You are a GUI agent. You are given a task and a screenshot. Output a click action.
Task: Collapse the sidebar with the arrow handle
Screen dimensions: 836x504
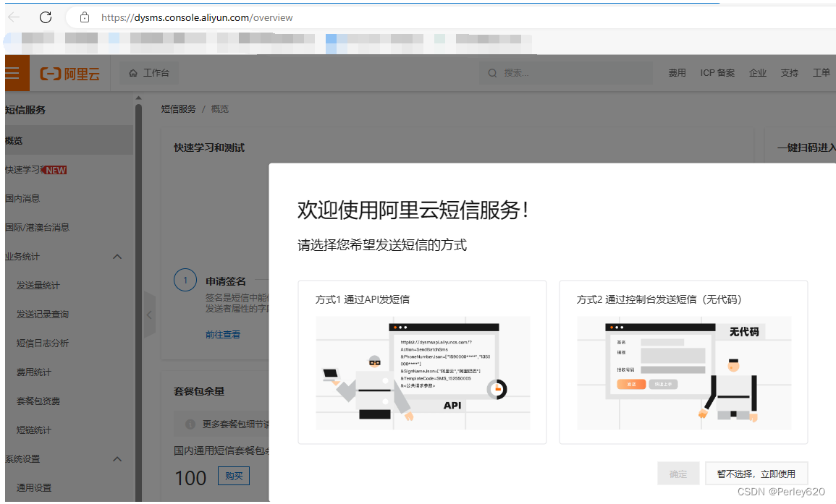149,315
